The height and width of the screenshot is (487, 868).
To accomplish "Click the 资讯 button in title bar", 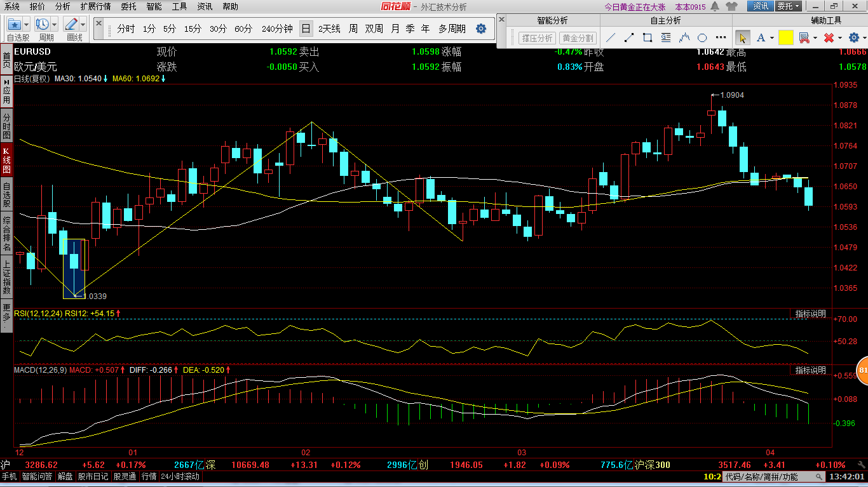I will point(761,6).
